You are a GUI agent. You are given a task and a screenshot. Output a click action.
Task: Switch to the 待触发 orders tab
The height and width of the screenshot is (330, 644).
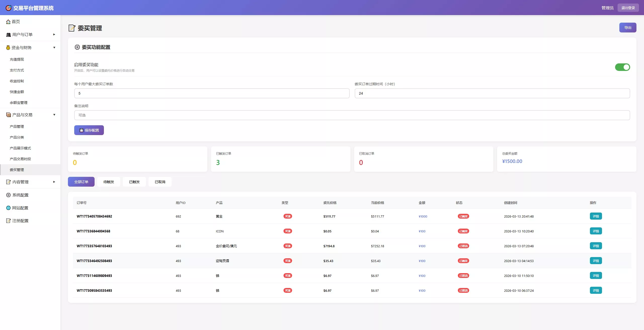109,182
